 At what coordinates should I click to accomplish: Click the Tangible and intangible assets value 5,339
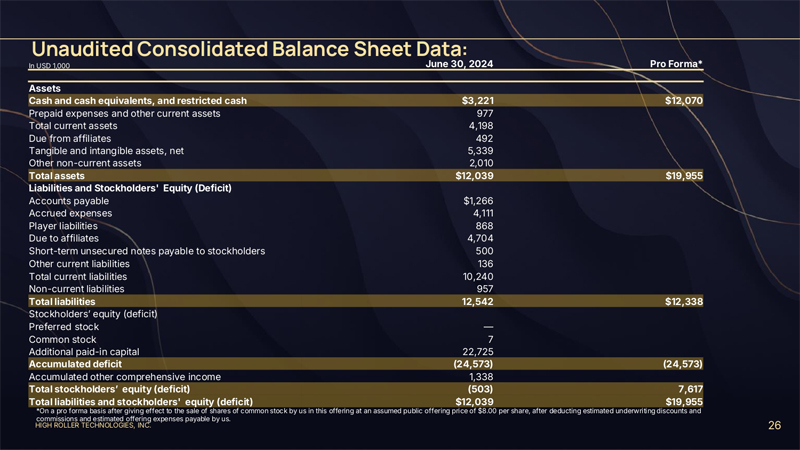(481, 151)
